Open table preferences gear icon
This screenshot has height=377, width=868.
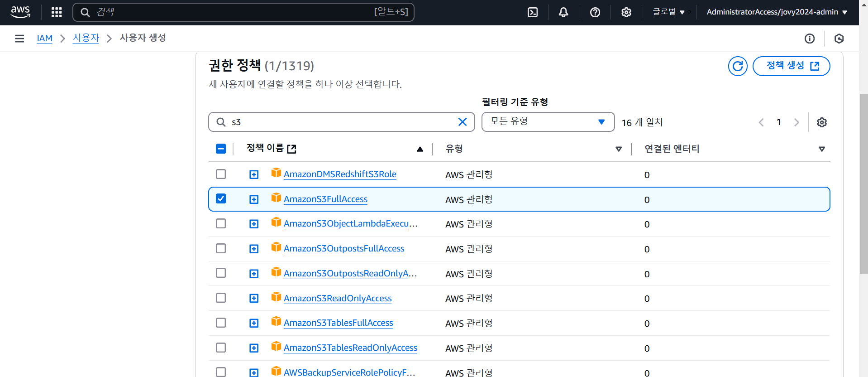[x=822, y=122]
